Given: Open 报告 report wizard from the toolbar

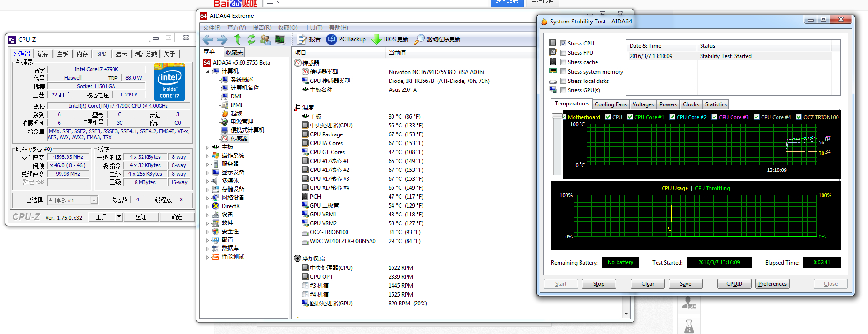Looking at the screenshot, I should pos(309,39).
